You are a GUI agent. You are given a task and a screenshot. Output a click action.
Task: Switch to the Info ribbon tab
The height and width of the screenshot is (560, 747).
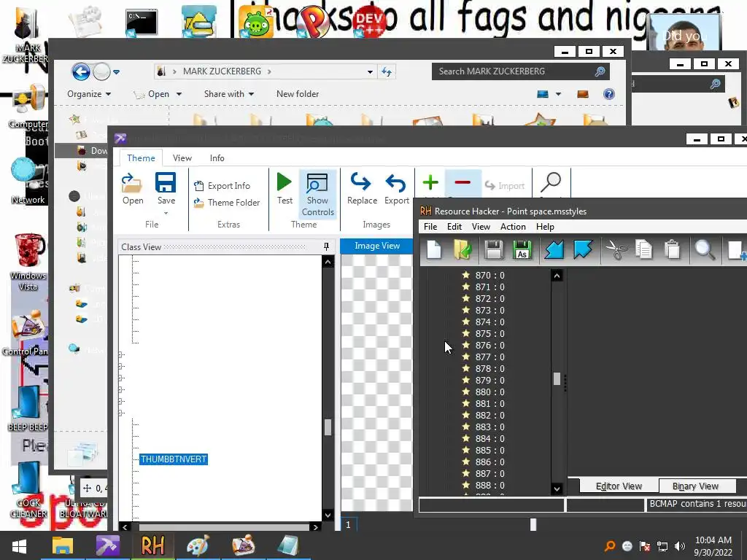(217, 158)
